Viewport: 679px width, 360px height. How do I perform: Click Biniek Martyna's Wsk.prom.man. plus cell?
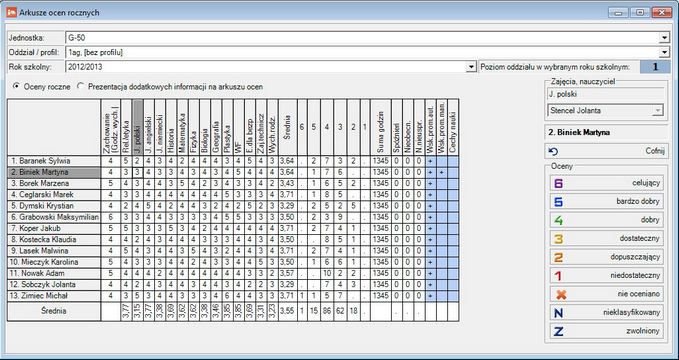442,172
